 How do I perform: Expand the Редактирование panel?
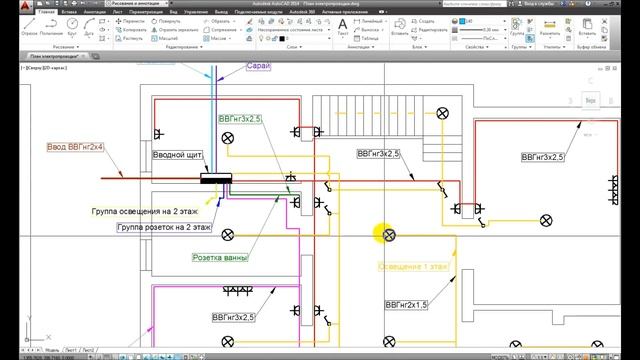click(x=184, y=47)
